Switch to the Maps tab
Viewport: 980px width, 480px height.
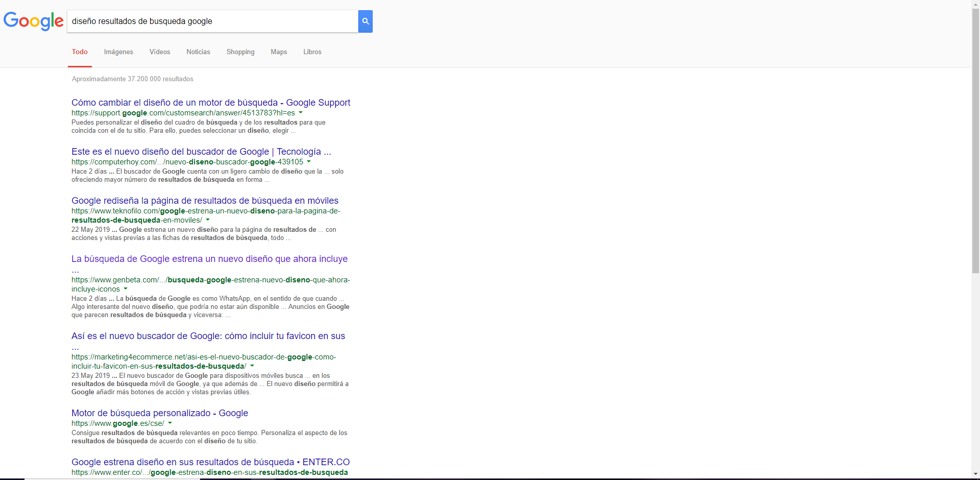pos(279,52)
